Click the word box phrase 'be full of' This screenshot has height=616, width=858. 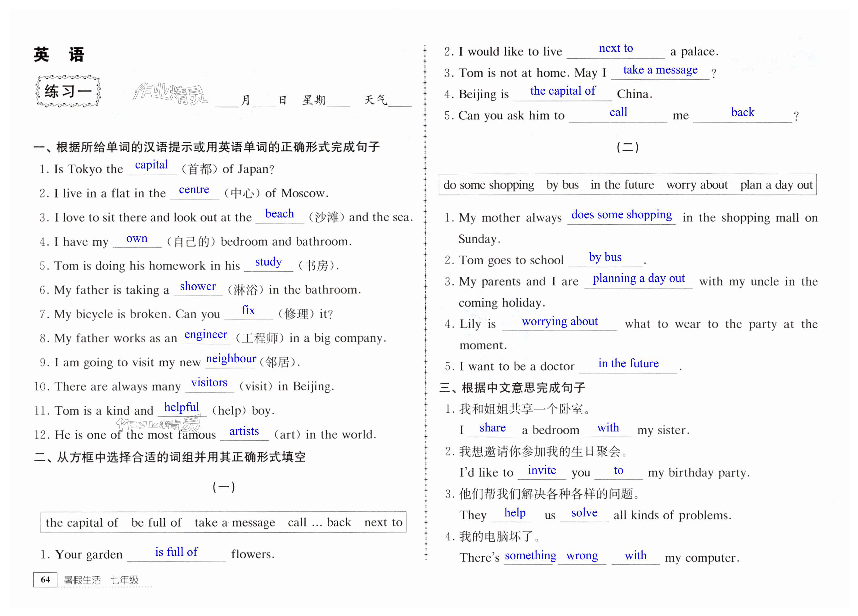pos(156,523)
